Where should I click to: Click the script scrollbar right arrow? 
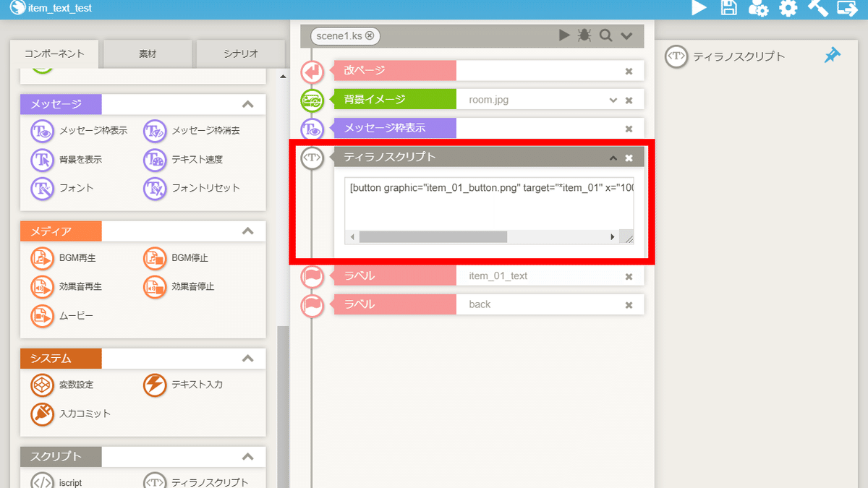pyautogui.click(x=613, y=237)
